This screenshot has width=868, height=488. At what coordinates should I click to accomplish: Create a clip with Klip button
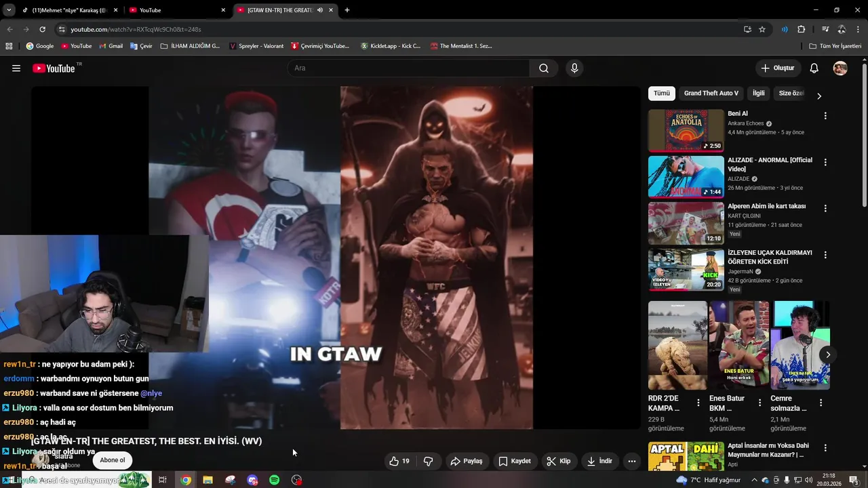(559, 461)
